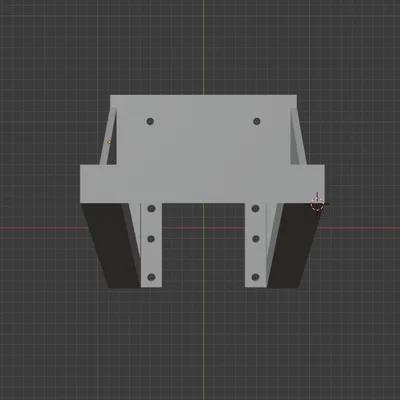Image resolution: width=400 pixels, height=400 pixels.
Task: Select the left diagonal upper brace
Action: click(x=108, y=136)
